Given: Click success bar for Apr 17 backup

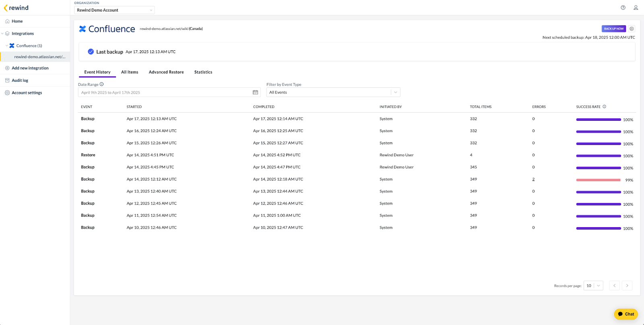Looking at the screenshot, I should (599, 120).
